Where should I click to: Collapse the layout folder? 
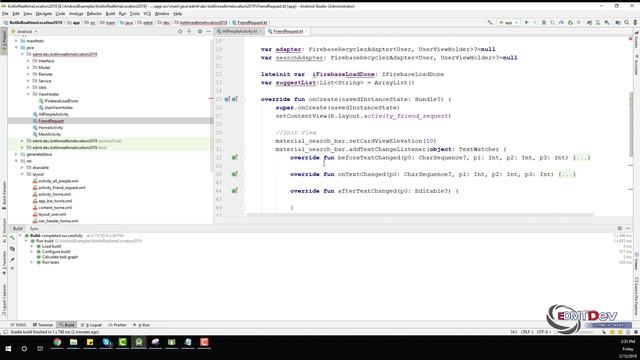point(22,174)
